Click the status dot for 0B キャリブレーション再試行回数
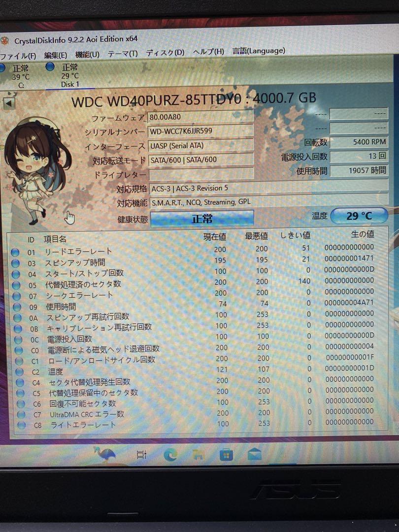399x532 pixels. pos(18,329)
